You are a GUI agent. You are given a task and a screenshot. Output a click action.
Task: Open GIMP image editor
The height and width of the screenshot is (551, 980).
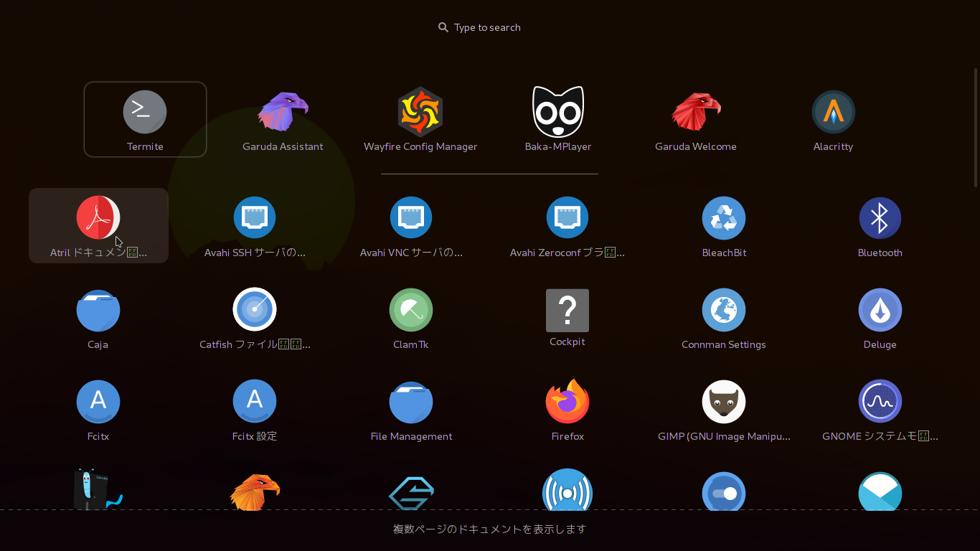click(724, 409)
